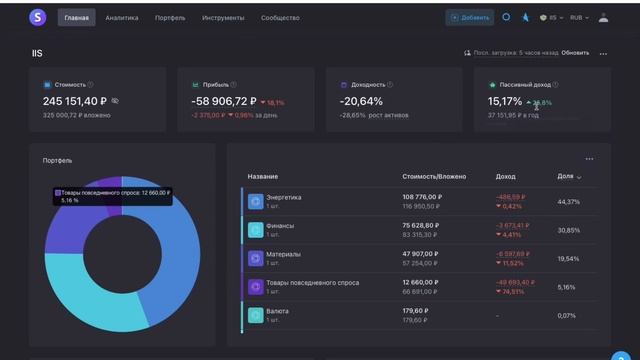Switch to the Портфель section
This screenshot has width=640, height=360.
coord(170,18)
